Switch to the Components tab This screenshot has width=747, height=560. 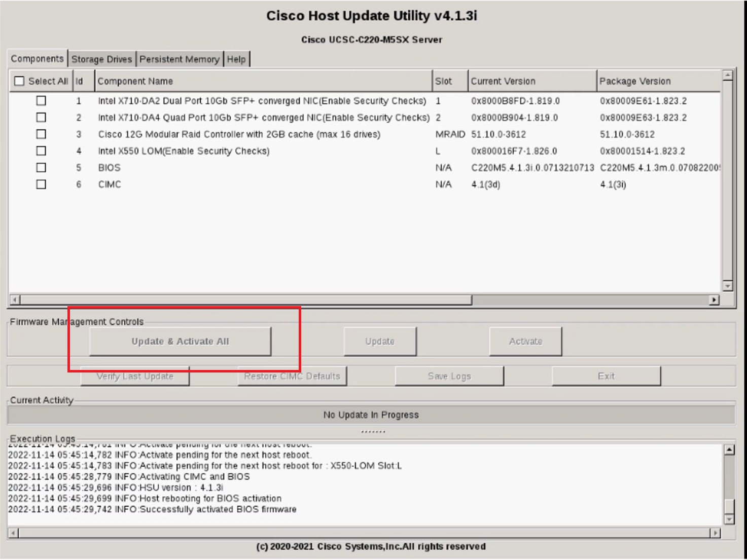(x=37, y=59)
